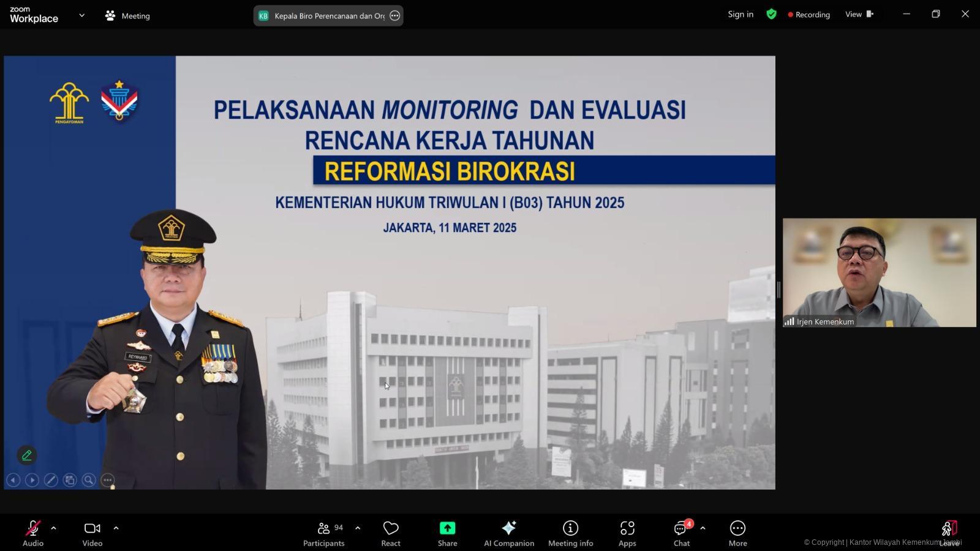Click the Irjen Kemenkum video thumbnail
Screen dimensions: 980x551
point(879,272)
